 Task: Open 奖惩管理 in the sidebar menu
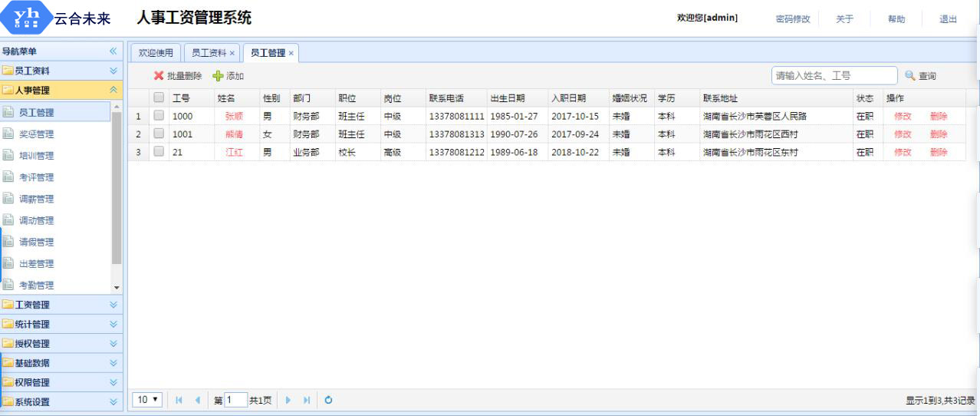tap(36, 134)
